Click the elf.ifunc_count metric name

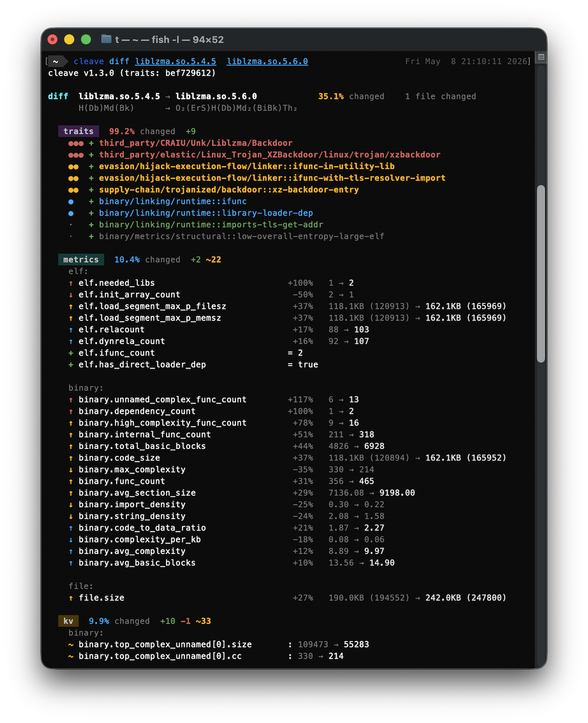117,353
